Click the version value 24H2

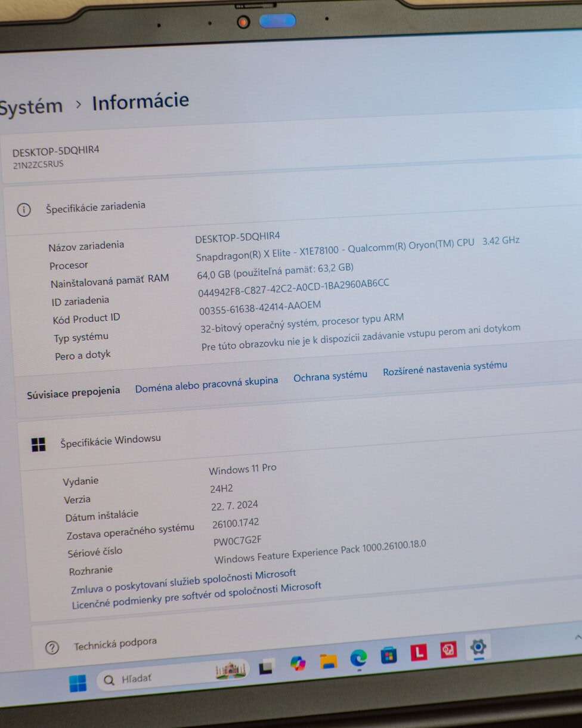[221, 489]
